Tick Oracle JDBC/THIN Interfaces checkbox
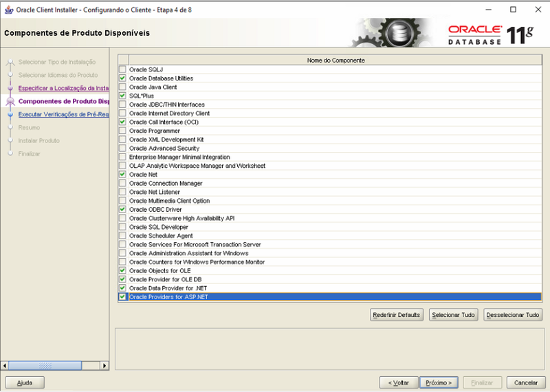 click(x=122, y=105)
